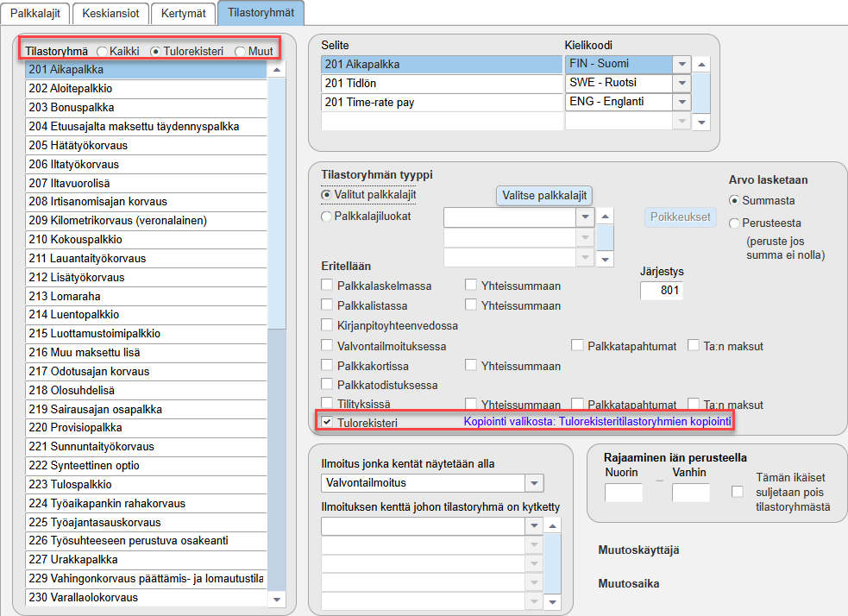Viewport: 848px width, 616px height.
Task: Click the Poikkeukset button
Action: [x=680, y=217]
